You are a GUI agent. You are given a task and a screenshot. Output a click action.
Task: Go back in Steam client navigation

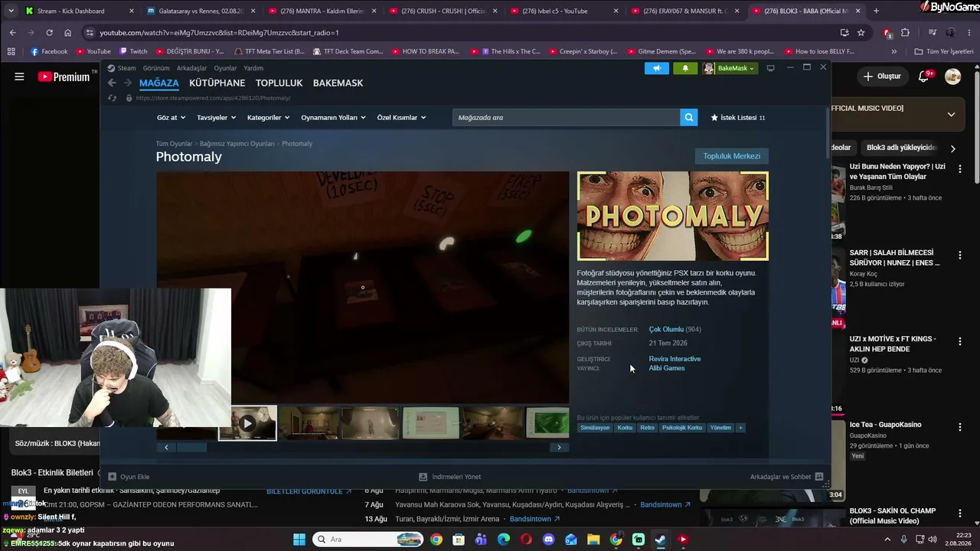coord(112,83)
